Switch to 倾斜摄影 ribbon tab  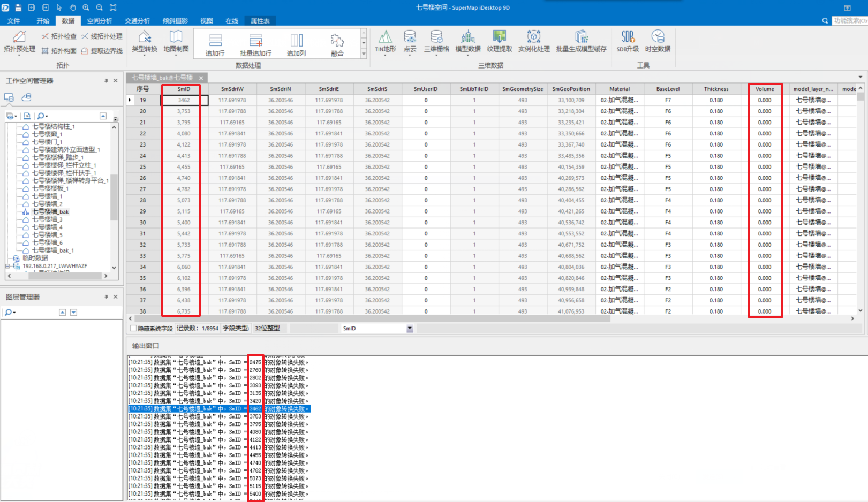(x=175, y=21)
